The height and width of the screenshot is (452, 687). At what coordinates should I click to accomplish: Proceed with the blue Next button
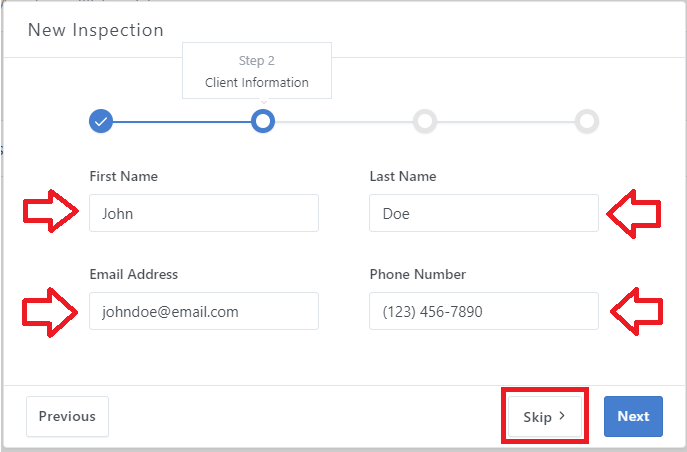pyautogui.click(x=633, y=417)
